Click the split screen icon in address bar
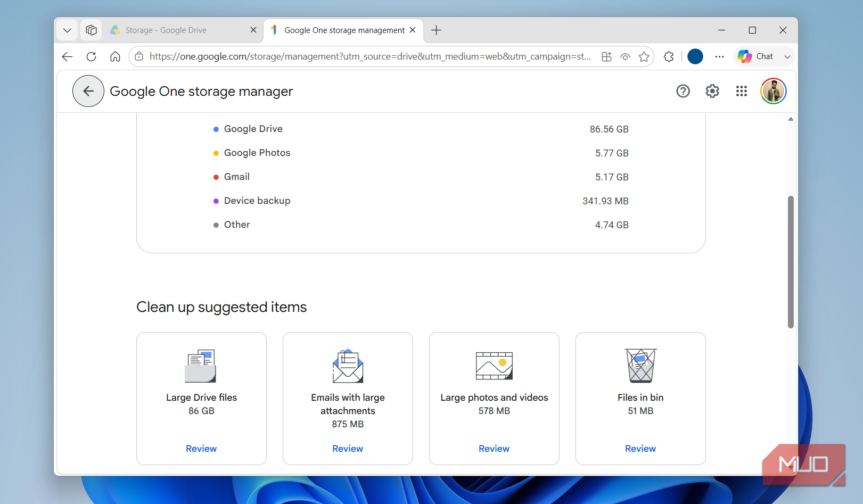Image resolution: width=863 pixels, height=504 pixels. [606, 56]
